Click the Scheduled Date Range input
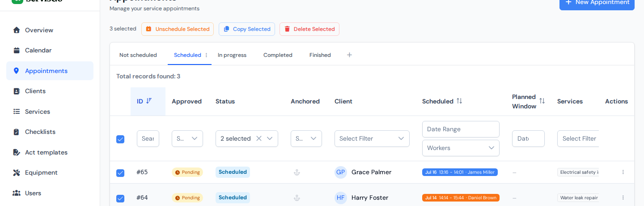This screenshot has width=644, height=206. pos(461,129)
